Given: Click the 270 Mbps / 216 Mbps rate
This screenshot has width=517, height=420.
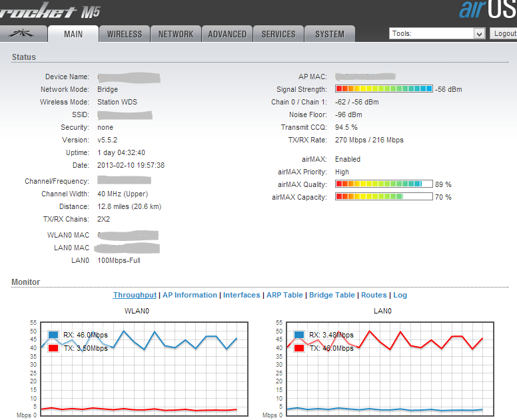Looking at the screenshot, I should tap(369, 140).
